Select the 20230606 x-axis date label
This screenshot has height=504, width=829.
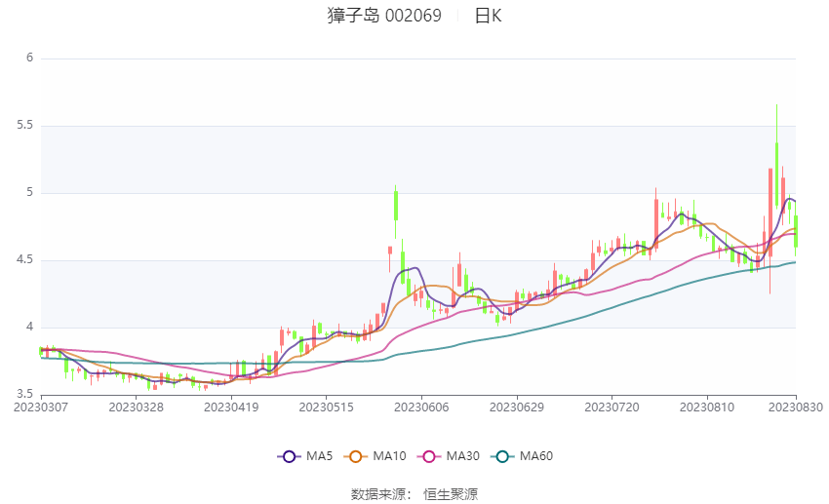421,407
